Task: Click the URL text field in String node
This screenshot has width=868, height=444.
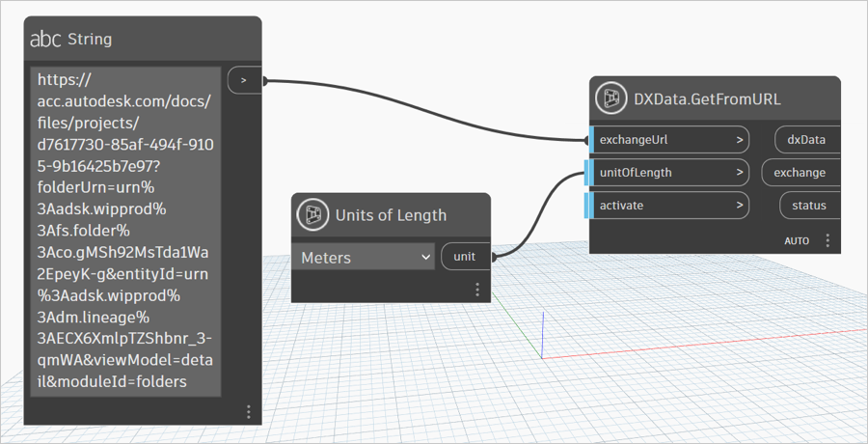Action: click(125, 232)
